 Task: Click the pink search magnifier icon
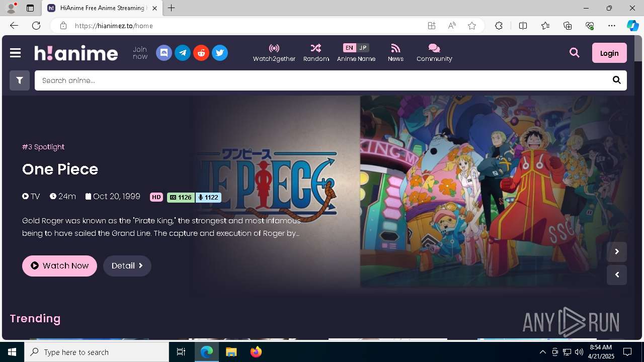(575, 53)
